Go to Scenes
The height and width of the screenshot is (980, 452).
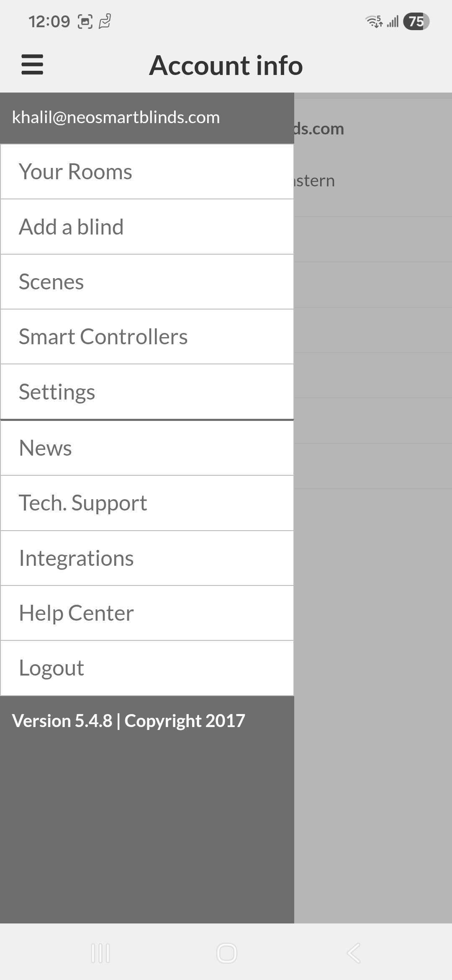[x=146, y=282]
